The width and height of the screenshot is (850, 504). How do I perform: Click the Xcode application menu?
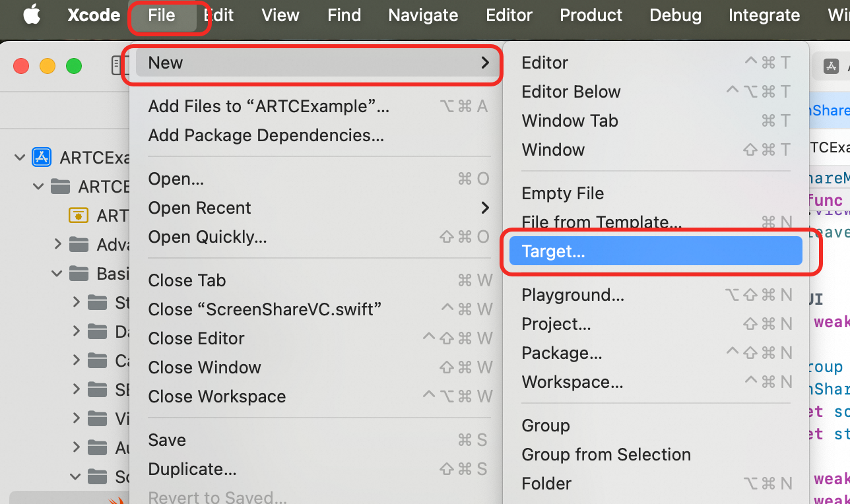click(x=94, y=15)
